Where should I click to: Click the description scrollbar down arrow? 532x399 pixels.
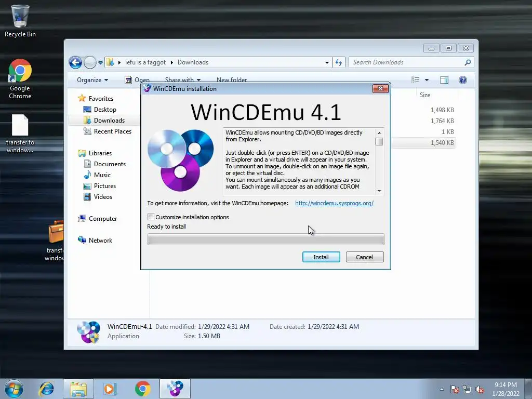tap(379, 191)
